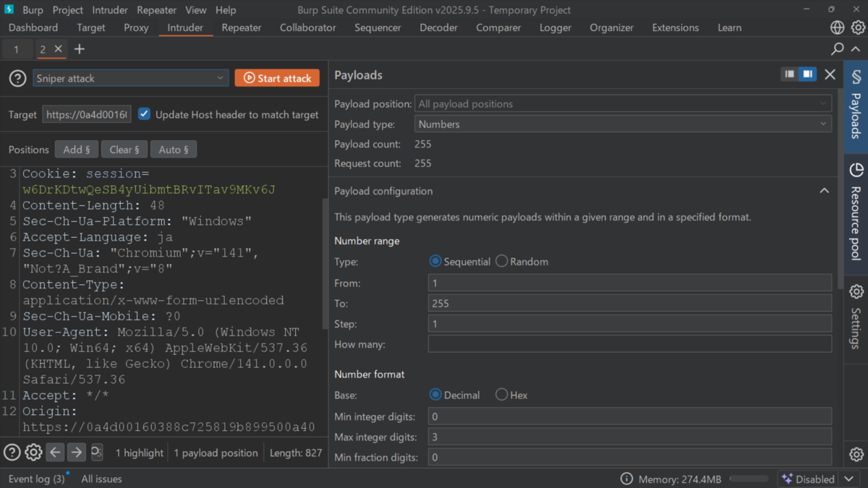Switch to the Sequencer tab

[x=378, y=27]
